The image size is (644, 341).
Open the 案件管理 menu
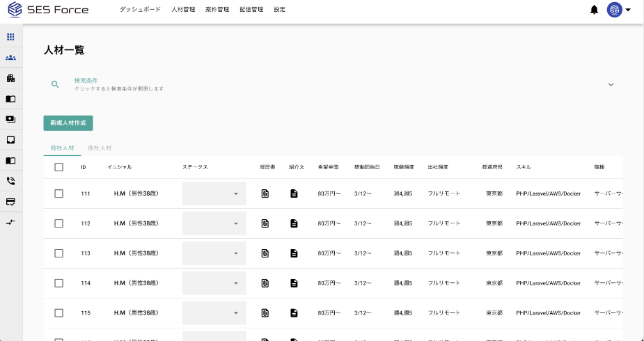click(x=217, y=10)
